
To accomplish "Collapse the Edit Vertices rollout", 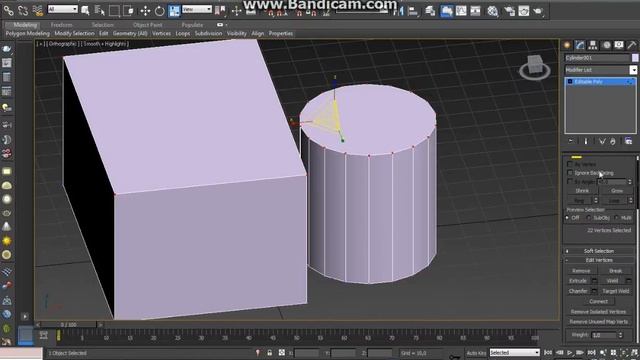I will (599, 260).
